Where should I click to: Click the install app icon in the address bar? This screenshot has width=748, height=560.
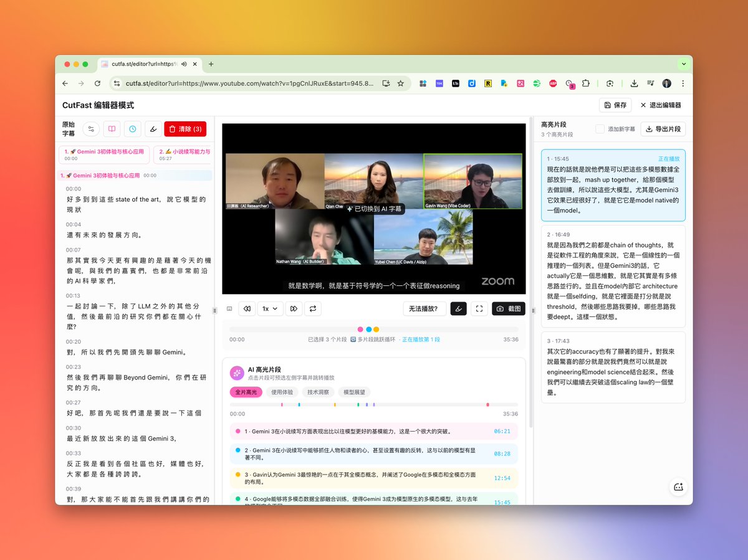(x=386, y=83)
